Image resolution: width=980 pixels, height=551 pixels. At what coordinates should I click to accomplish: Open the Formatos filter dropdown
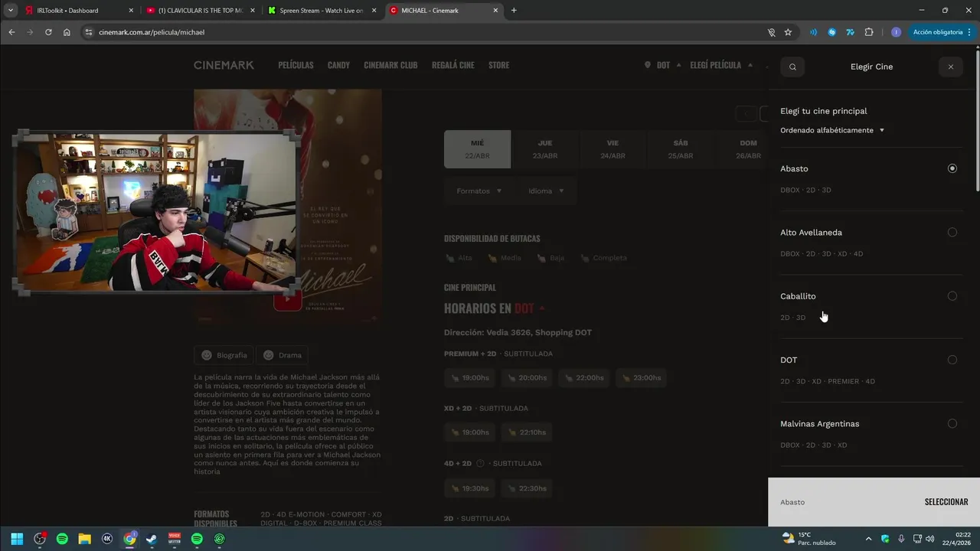click(479, 191)
